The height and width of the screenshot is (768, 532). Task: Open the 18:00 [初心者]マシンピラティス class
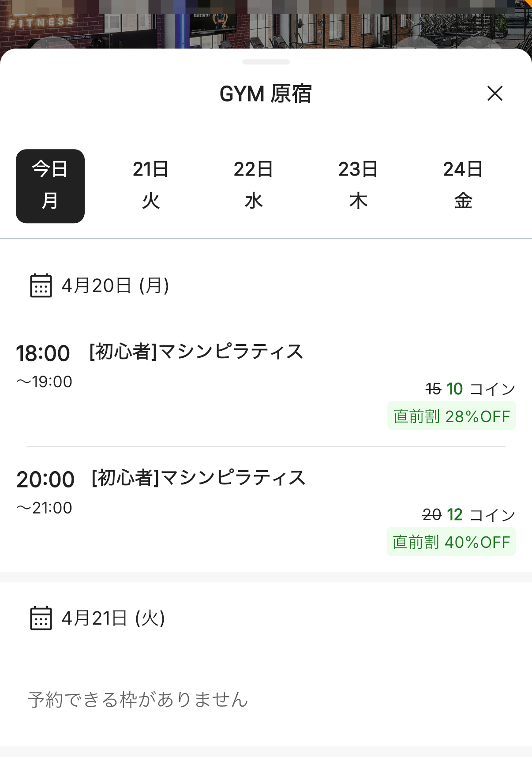tap(196, 352)
